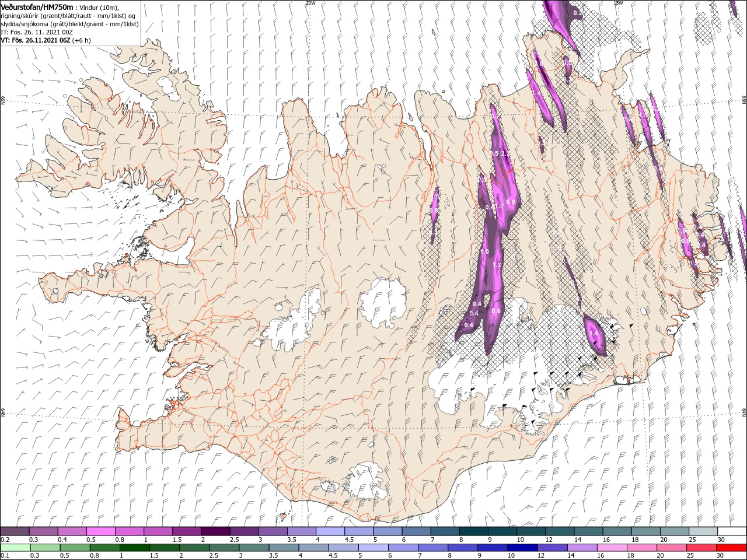Click the '12' label under lower legend row
The image size is (747, 560).
coord(541,556)
